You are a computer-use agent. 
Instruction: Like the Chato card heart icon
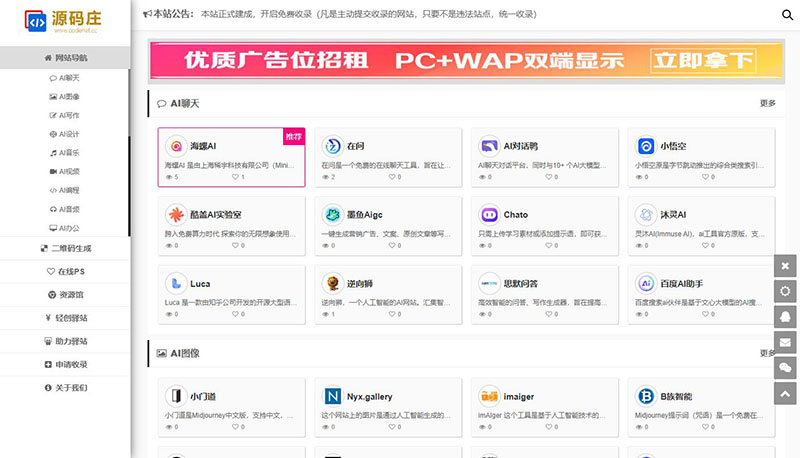point(548,245)
